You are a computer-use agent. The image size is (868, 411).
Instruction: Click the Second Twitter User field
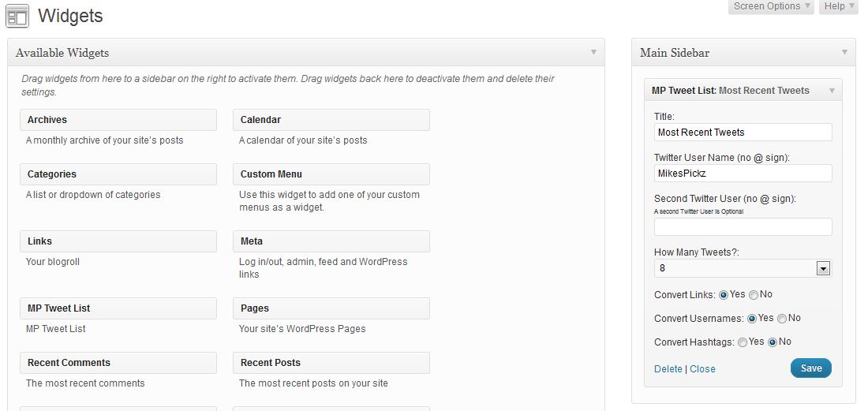pyautogui.click(x=743, y=226)
